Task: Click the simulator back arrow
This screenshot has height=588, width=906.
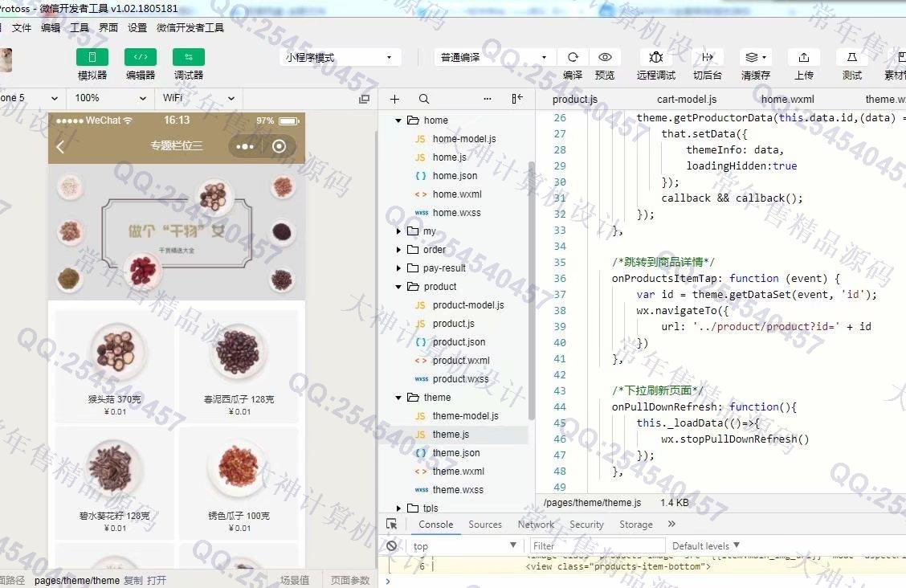Action: (60, 147)
